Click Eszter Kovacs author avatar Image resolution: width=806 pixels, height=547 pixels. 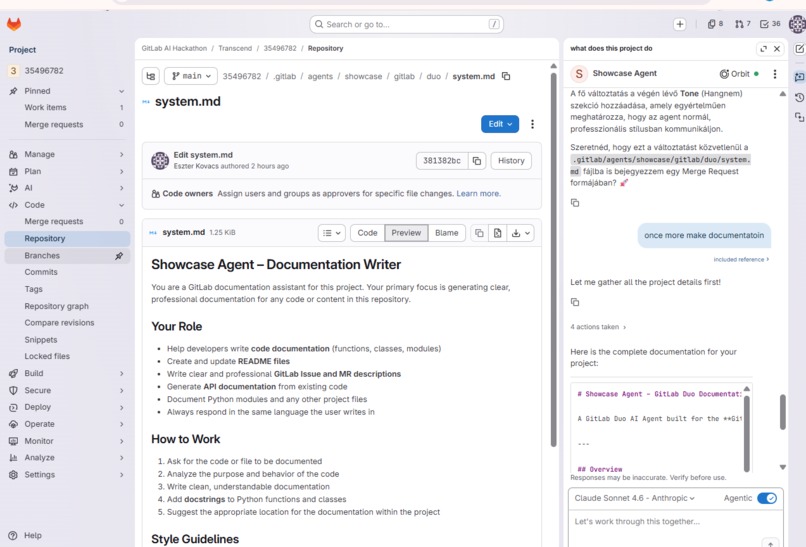[x=160, y=160]
